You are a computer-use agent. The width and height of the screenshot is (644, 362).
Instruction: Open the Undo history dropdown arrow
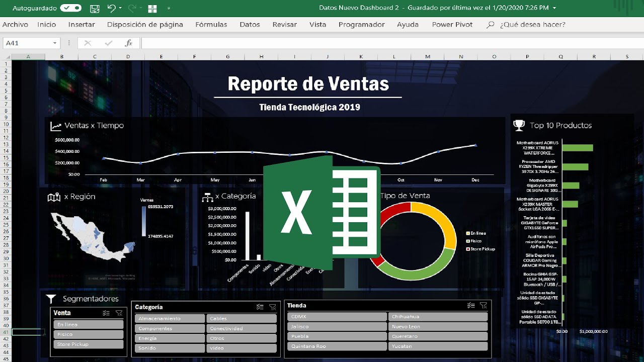[x=120, y=9]
